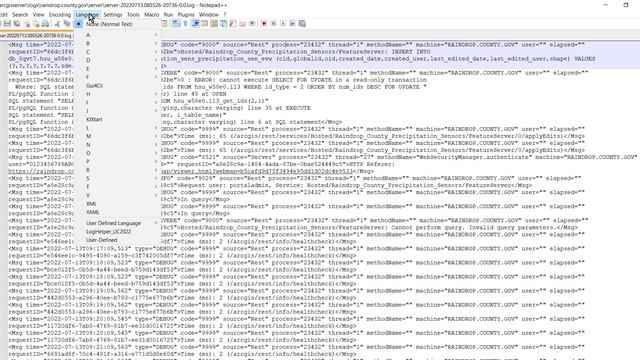The image size is (640, 360).
Task: Click the Close All toolbar icon
Action: (x=36, y=24)
